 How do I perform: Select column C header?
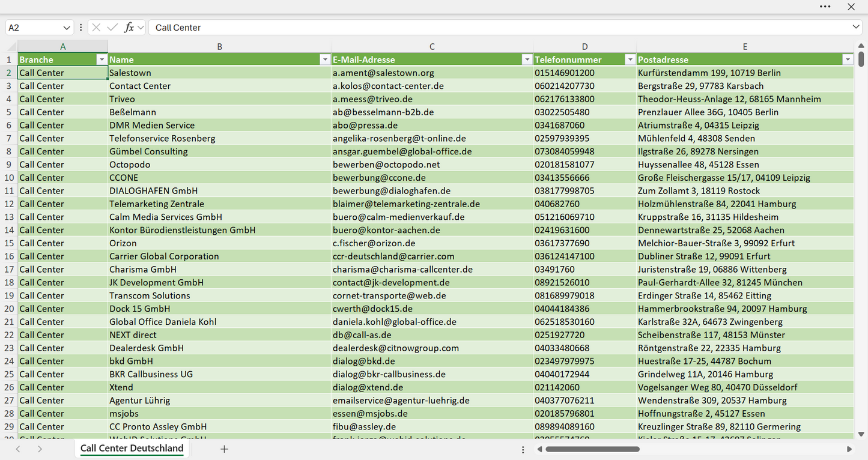pos(432,46)
